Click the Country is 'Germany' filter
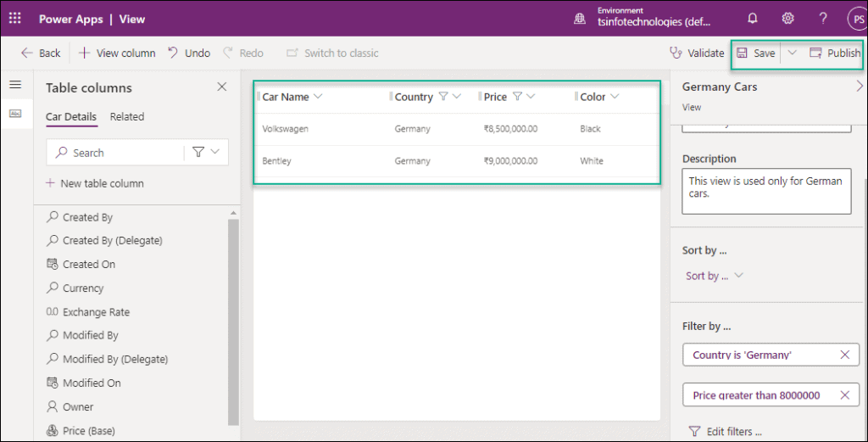868x442 pixels. pos(743,355)
